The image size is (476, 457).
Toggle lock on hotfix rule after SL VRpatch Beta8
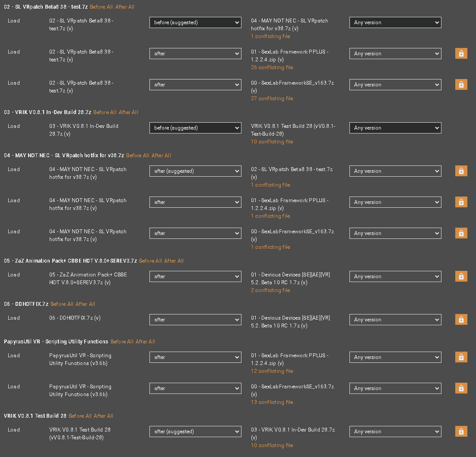pyautogui.click(x=461, y=171)
